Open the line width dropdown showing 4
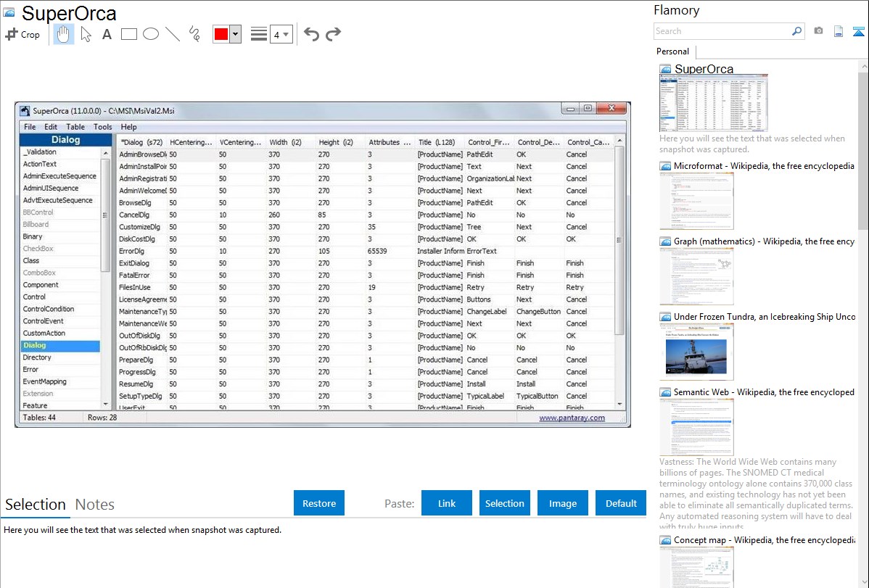The height and width of the screenshot is (588, 869). click(281, 34)
